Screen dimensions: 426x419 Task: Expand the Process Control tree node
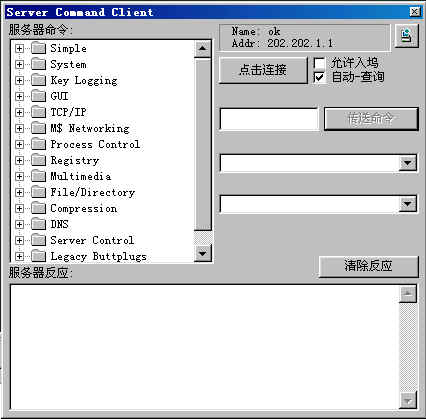coord(19,145)
